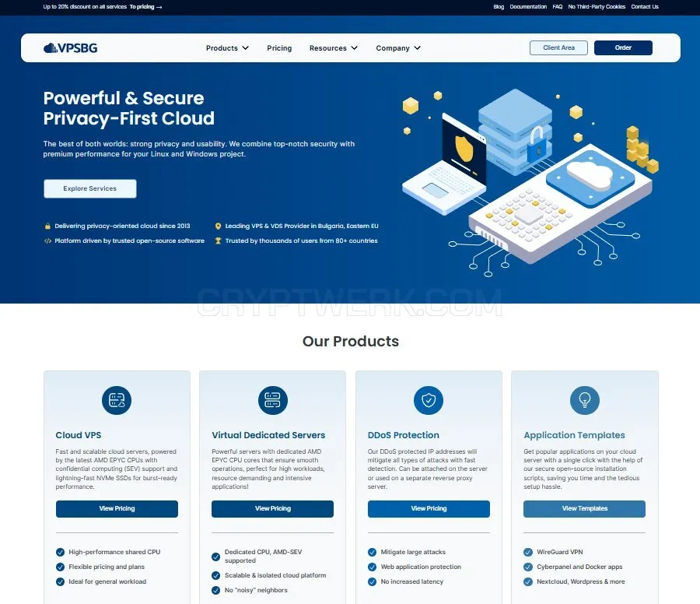Click the padlock icon beside 'since 2013'
The image size is (700, 604).
coord(47,226)
